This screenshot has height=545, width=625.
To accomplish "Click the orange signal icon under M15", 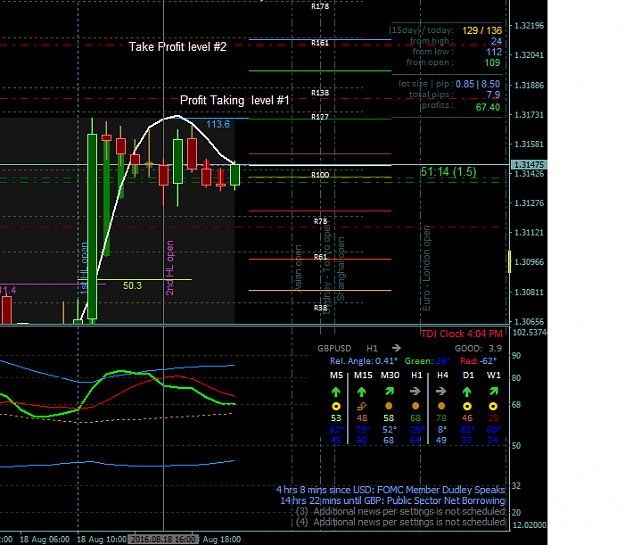I will coord(362,406).
